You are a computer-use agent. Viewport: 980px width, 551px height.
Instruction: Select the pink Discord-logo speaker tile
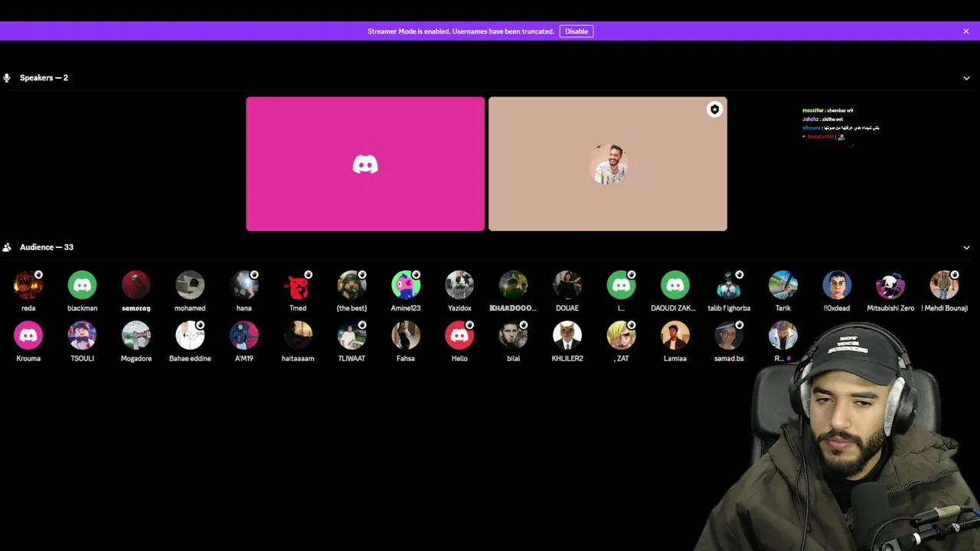[365, 164]
